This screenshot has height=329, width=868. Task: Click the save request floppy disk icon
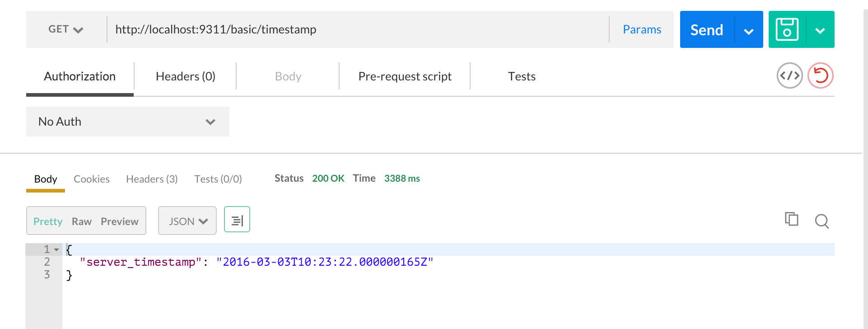coord(787,30)
